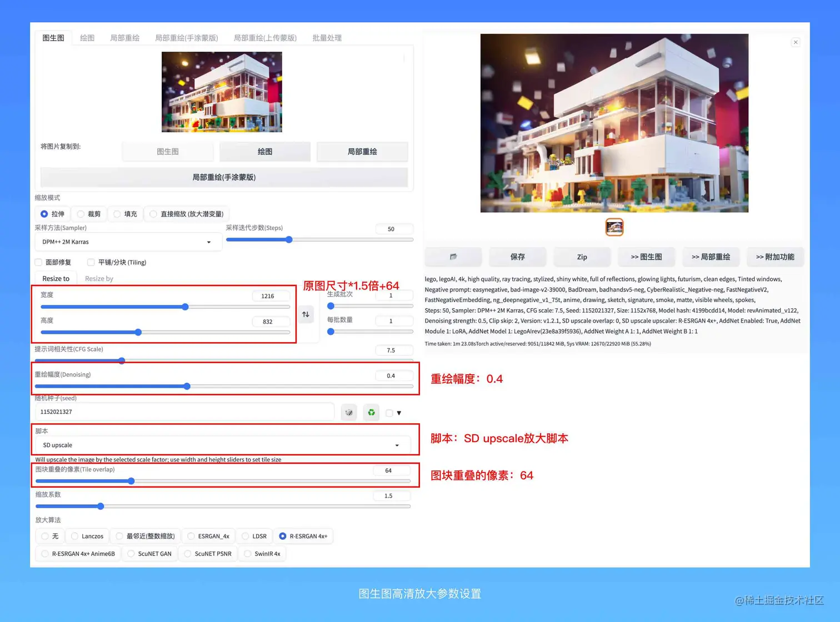Click the dice icon to randomize seed
The image size is (840, 622).
(x=349, y=412)
